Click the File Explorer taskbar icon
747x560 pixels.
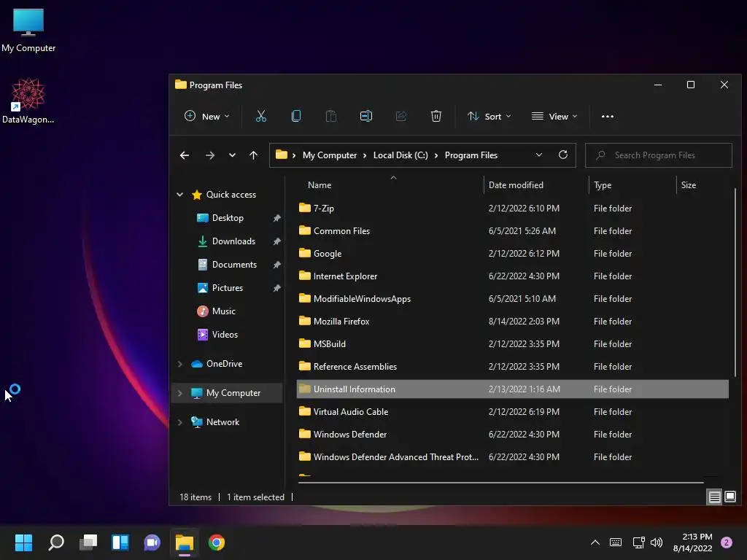tap(185, 542)
